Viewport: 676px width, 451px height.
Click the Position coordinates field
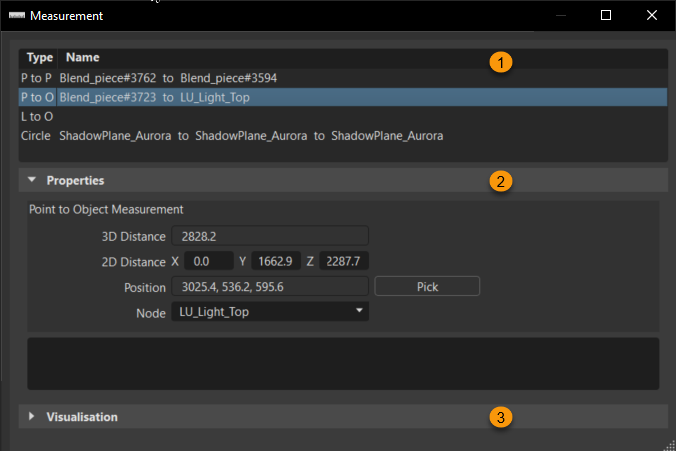[x=270, y=286]
